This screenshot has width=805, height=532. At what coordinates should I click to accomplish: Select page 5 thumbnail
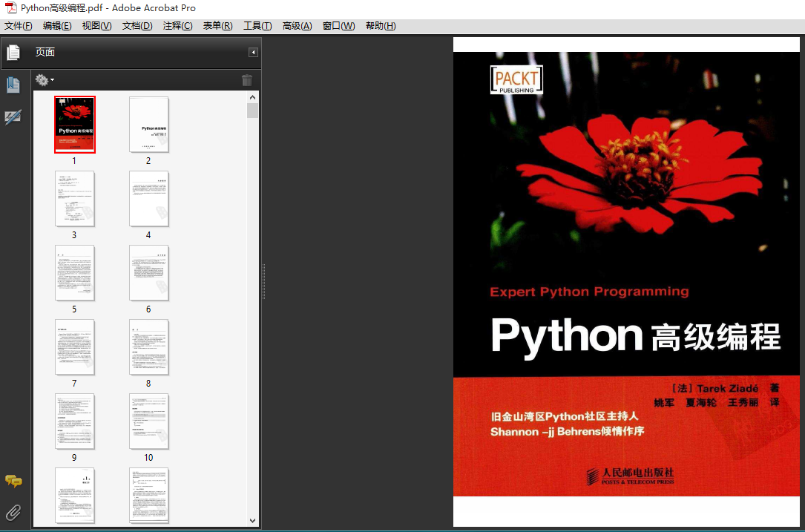(x=75, y=272)
